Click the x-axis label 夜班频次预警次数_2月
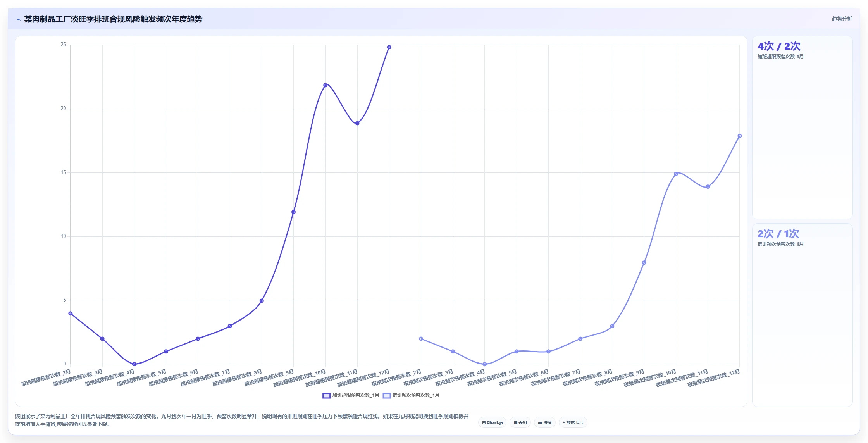868x443 pixels. (x=396, y=377)
